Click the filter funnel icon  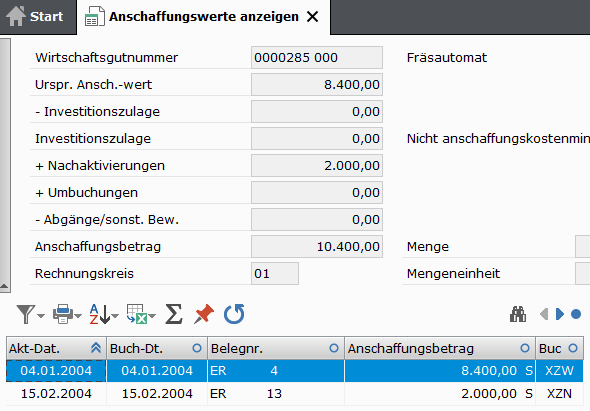26,314
